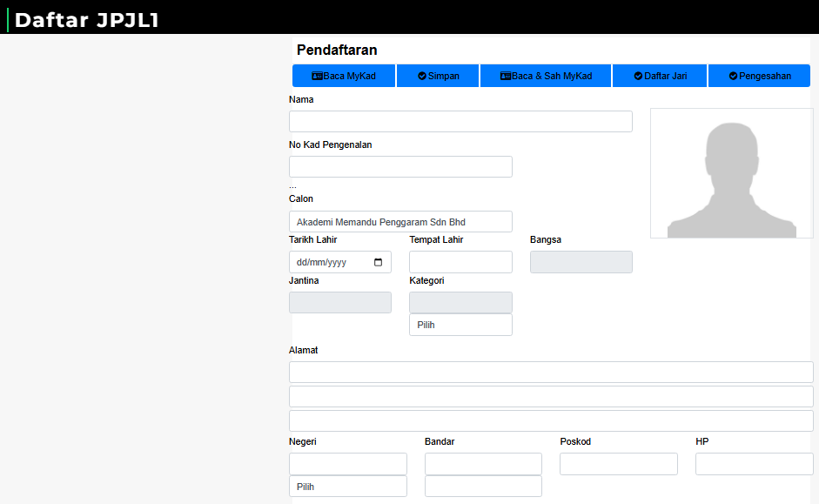
Task: Click the candidate photo placeholder
Action: (x=732, y=173)
